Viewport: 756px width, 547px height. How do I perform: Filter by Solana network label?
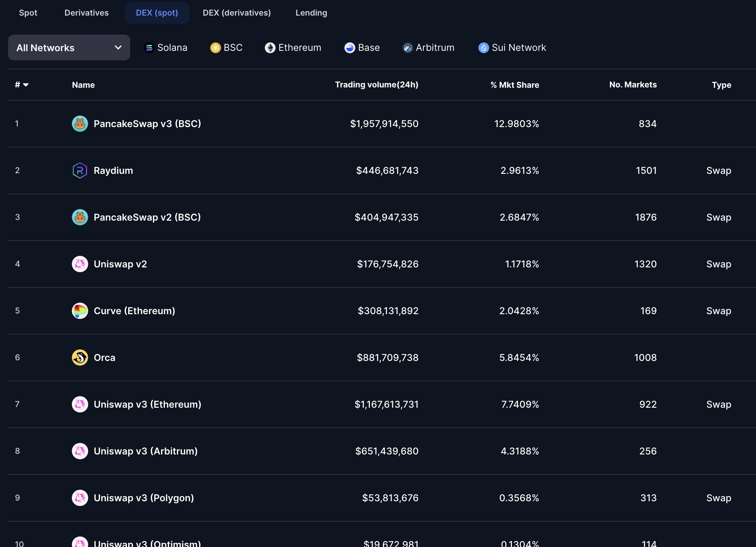point(172,48)
